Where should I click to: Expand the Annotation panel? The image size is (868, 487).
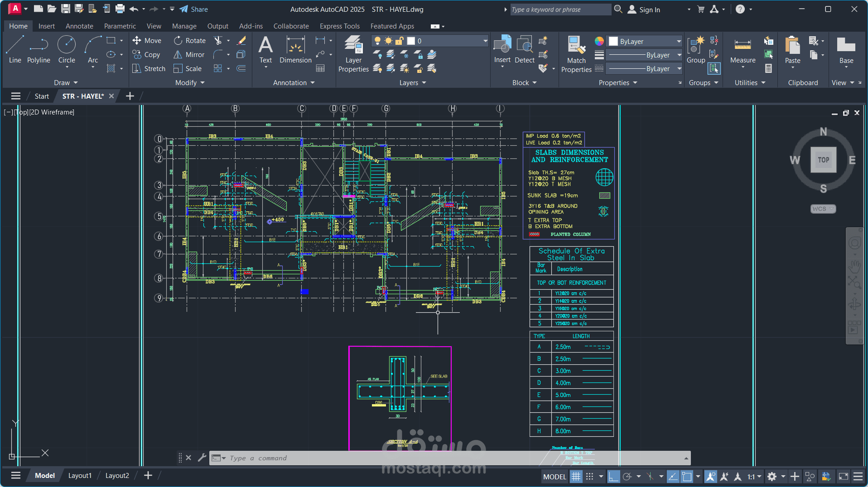point(294,83)
